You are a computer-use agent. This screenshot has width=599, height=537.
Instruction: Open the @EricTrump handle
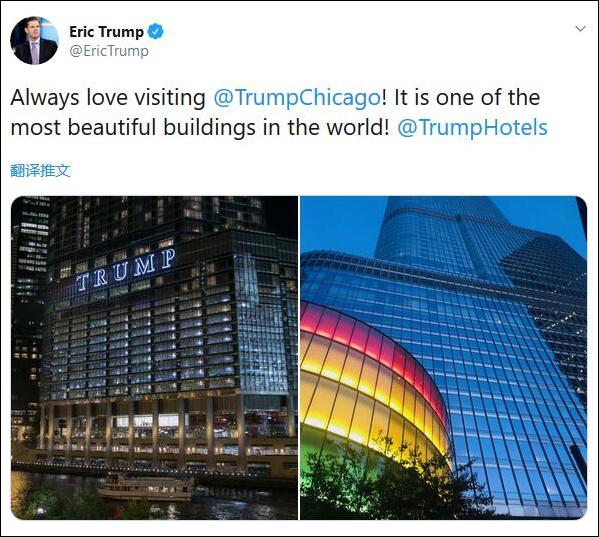(x=109, y=51)
